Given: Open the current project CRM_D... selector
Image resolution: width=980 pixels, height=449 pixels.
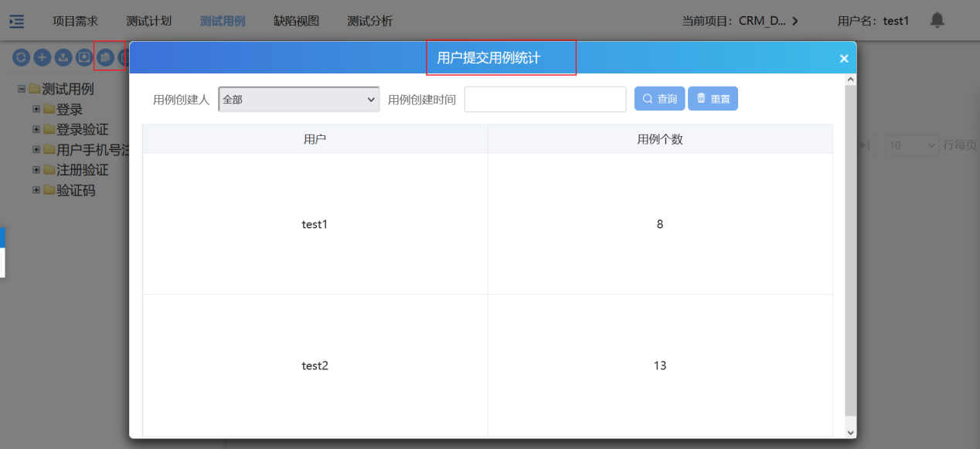Looking at the screenshot, I should pyautogui.click(x=740, y=21).
